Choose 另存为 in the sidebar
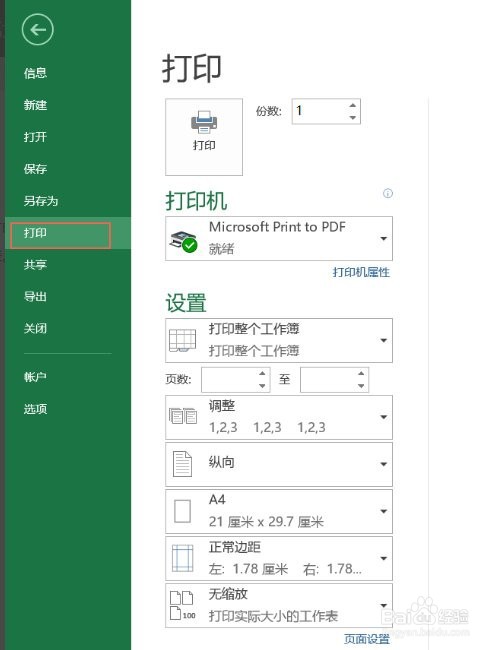Viewport: 498px width, 650px height. click(41, 201)
